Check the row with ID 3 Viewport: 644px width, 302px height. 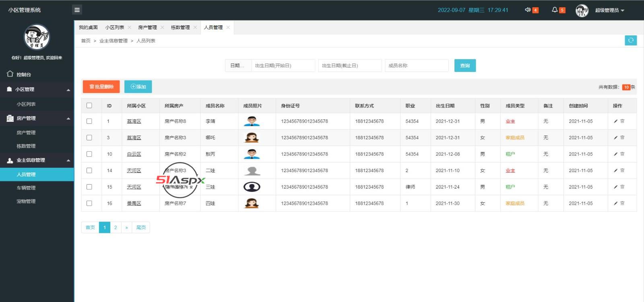click(89, 138)
